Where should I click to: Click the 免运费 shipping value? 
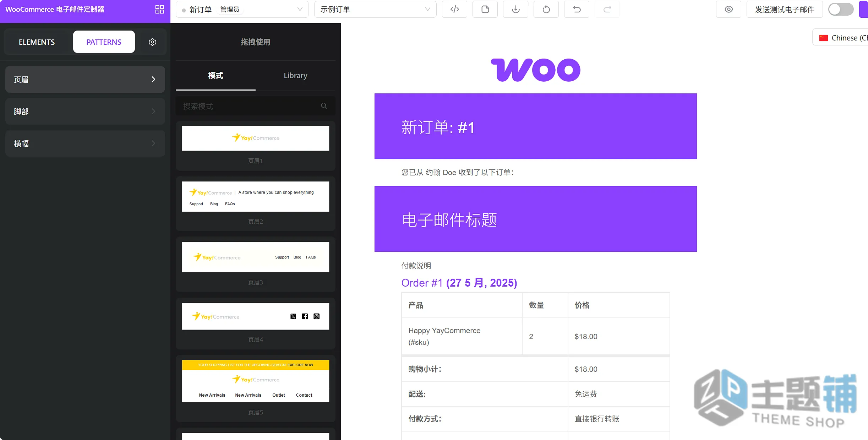[x=586, y=394]
